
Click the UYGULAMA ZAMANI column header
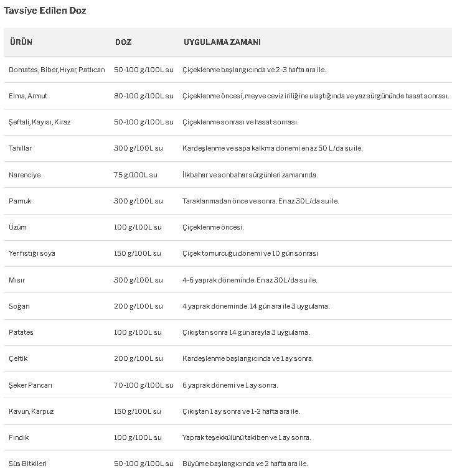tap(222, 42)
